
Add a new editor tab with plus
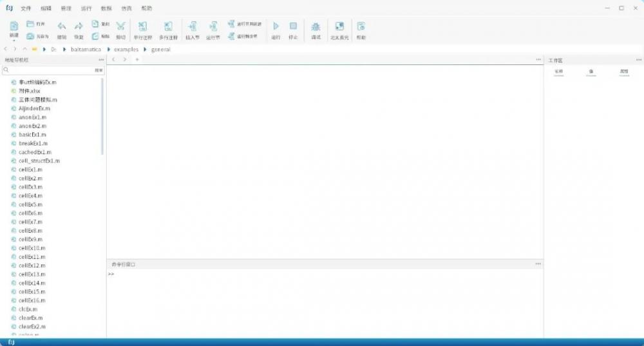click(x=137, y=59)
